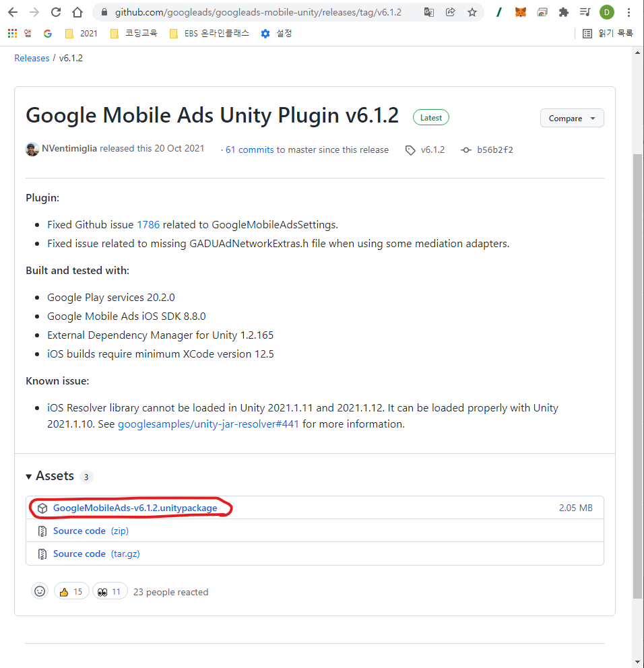Open the profile avatar D
Image resolution: width=644 pixels, height=668 pixels.
607,12
